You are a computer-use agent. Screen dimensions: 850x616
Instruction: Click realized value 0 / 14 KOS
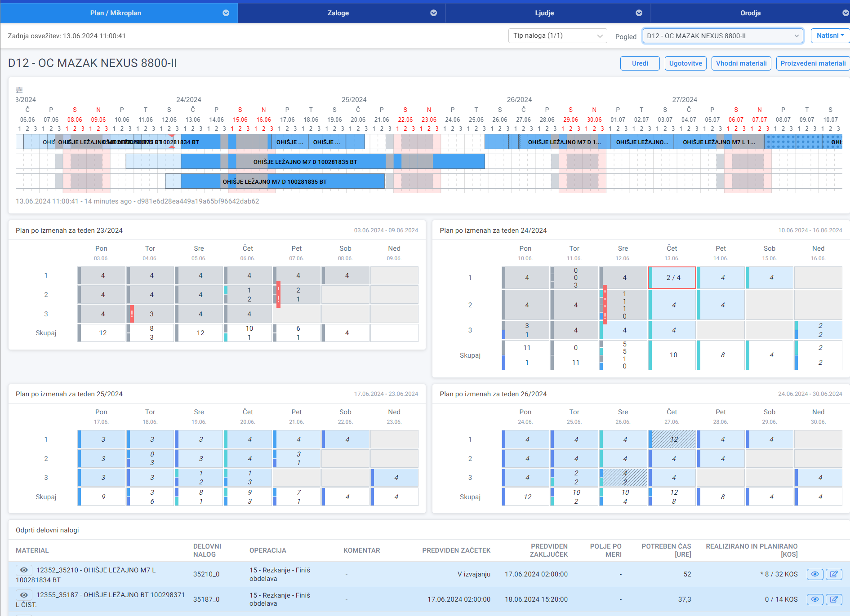(x=781, y=599)
